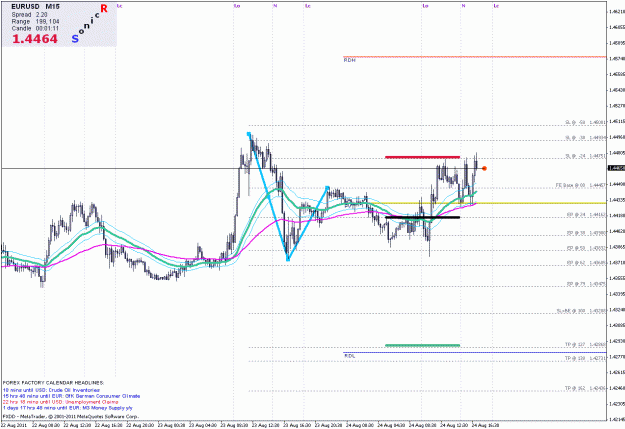Click the SL @ -38 fib label

coord(586,138)
